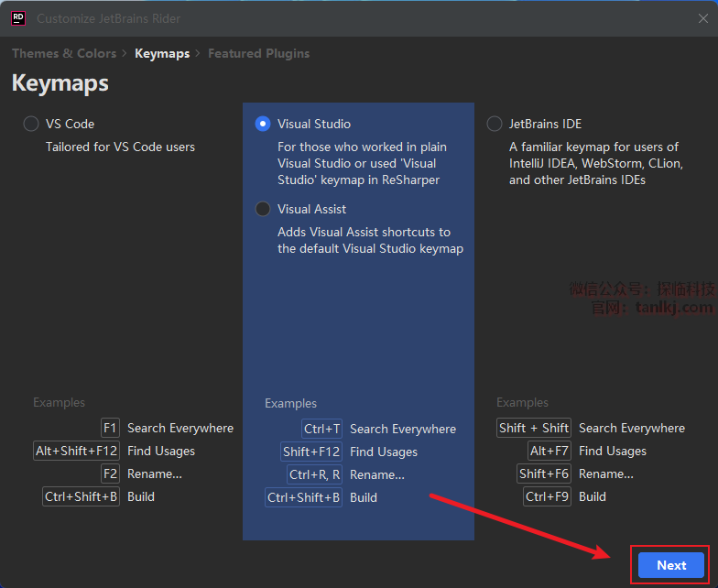Click the Ctrl+F9 Build shortcut badge
Image resolution: width=718 pixels, height=588 pixels.
pos(548,496)
